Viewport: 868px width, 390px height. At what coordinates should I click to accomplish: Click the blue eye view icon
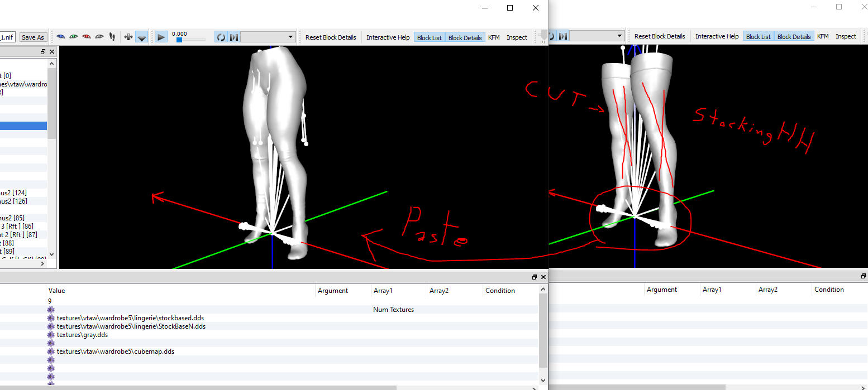[x=61, y=37]
